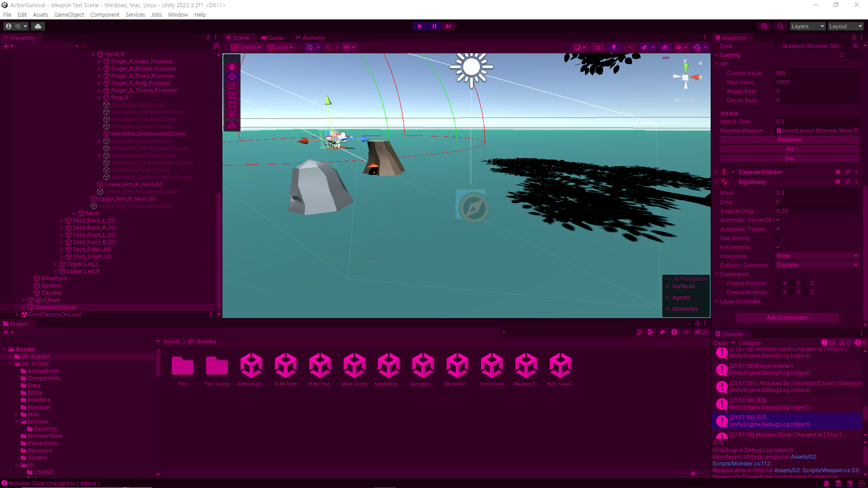This screenshot has width=868, height=488.
Task: Toggle Collapse in console
Action: pos(750,343)
